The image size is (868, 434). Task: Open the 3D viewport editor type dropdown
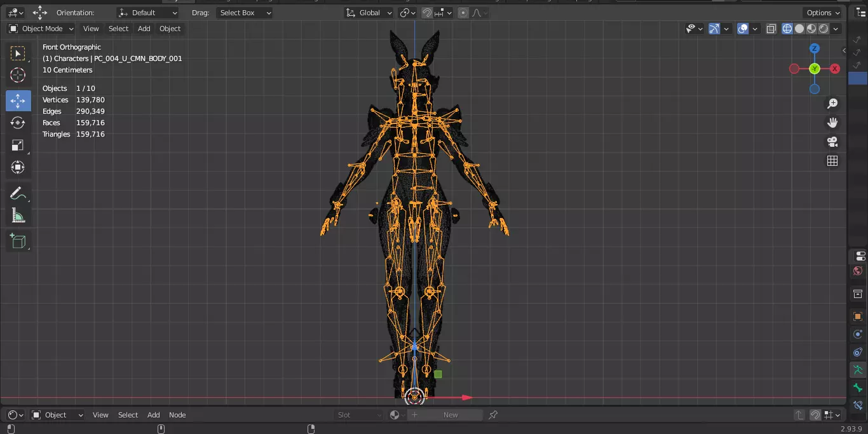point(16,13)
